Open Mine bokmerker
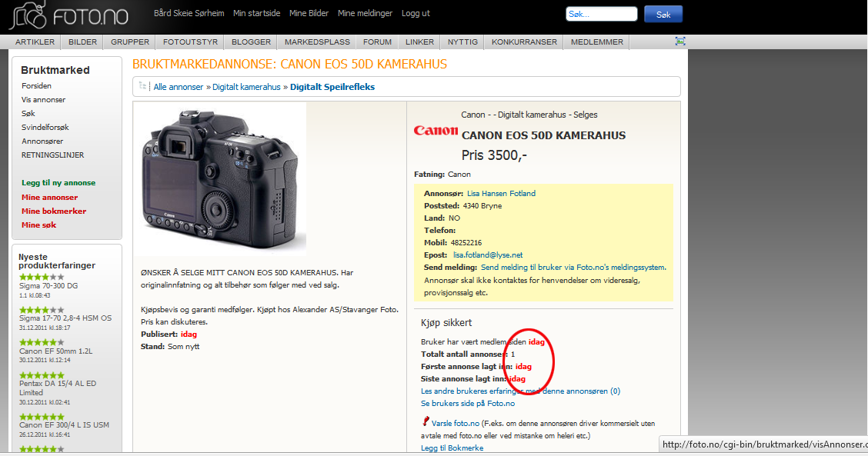 click(54, 211)
